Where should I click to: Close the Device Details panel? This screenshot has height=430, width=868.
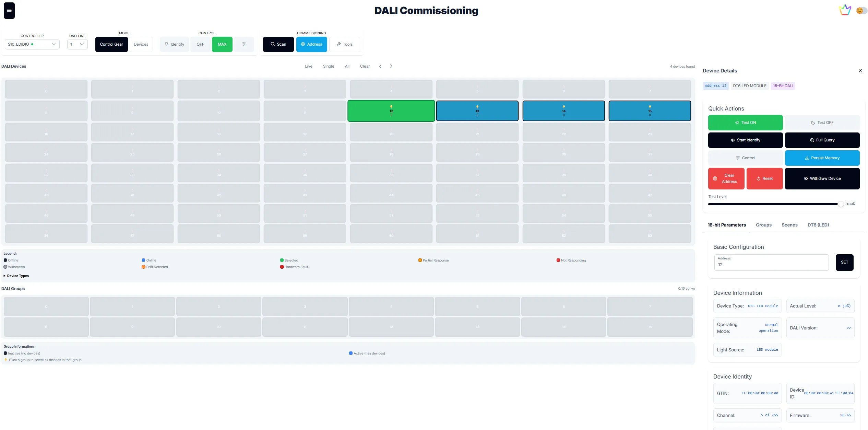coord(860,71)
